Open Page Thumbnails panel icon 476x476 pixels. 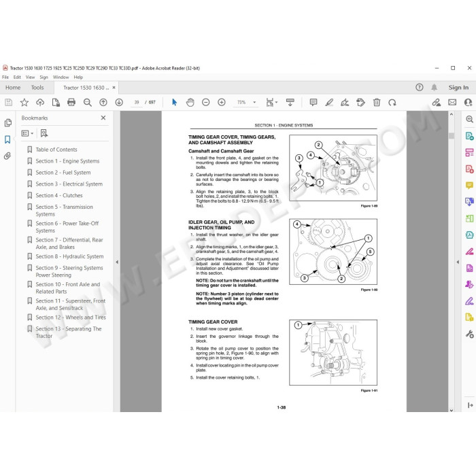pos(8,122)
